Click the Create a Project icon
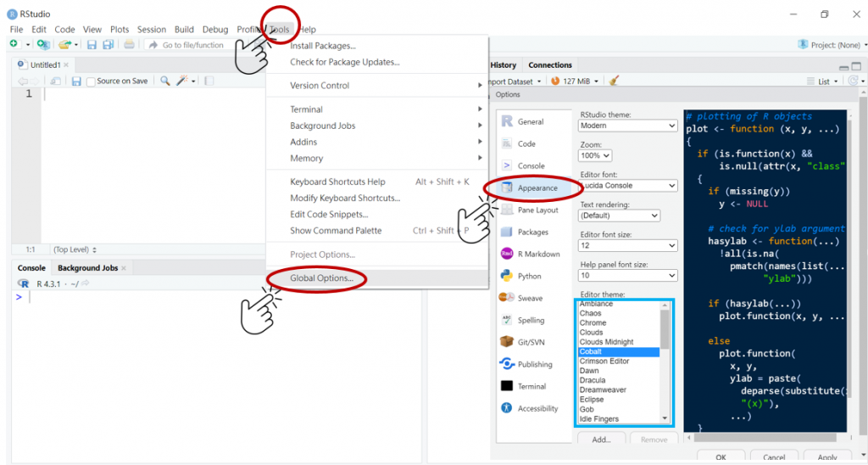868x465 pixels. coord(42,44)
